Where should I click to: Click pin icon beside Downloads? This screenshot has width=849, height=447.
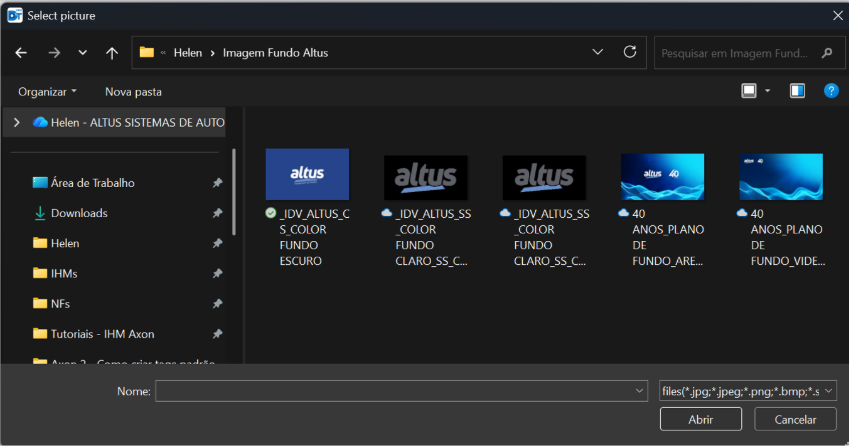pyautogui.click(x=217, y=213)
